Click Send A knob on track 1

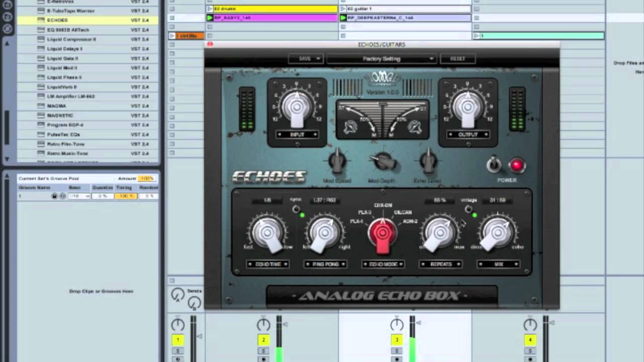pyautogui.click(x=177, y=295)
